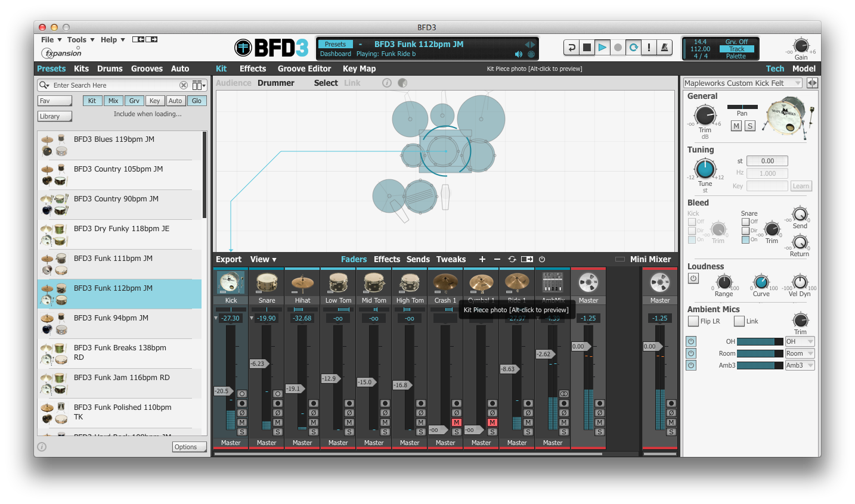Screen dimensions: 855x504
Task: Click the Ride 1 fader handle at -8.63
Action: [509, 369]
